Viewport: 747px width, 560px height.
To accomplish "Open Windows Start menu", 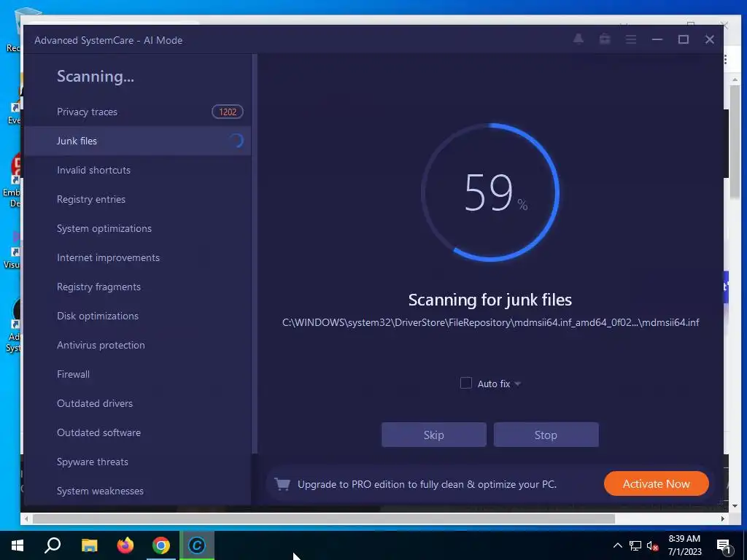I will pos(18,545).
